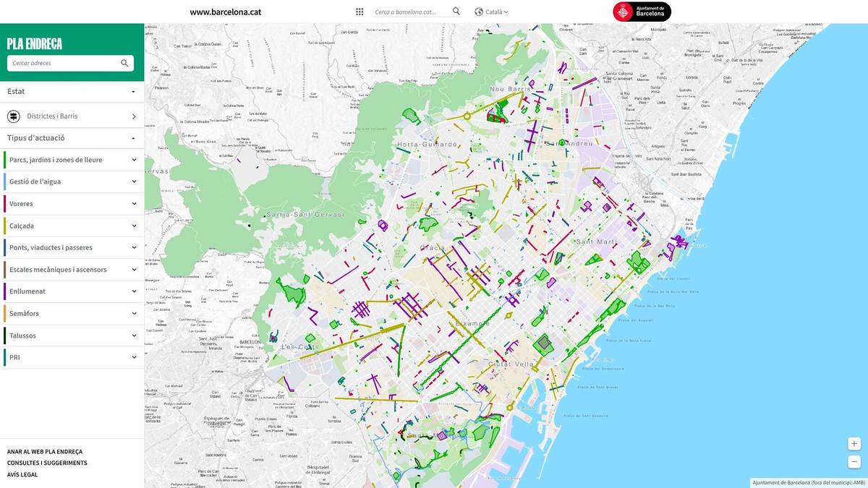This screenshot has width=868, height=488.
Task: Expand the Estat section
Action: coord(70,91)
